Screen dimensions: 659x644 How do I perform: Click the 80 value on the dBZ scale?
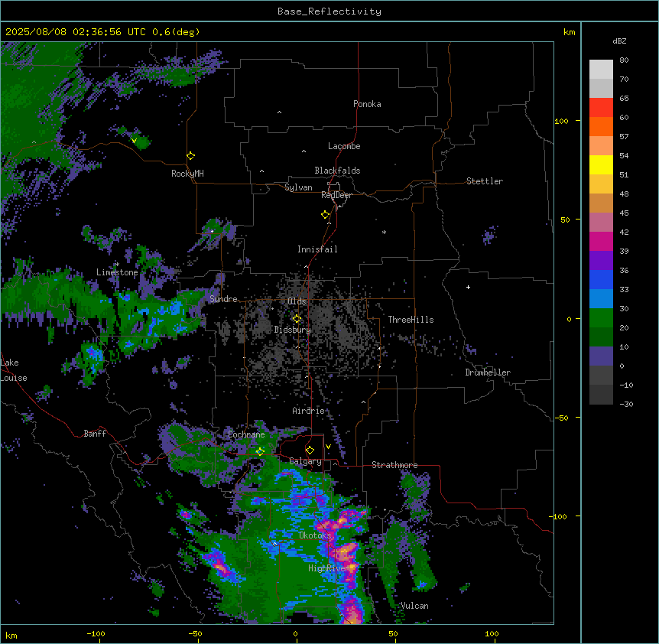624,60
